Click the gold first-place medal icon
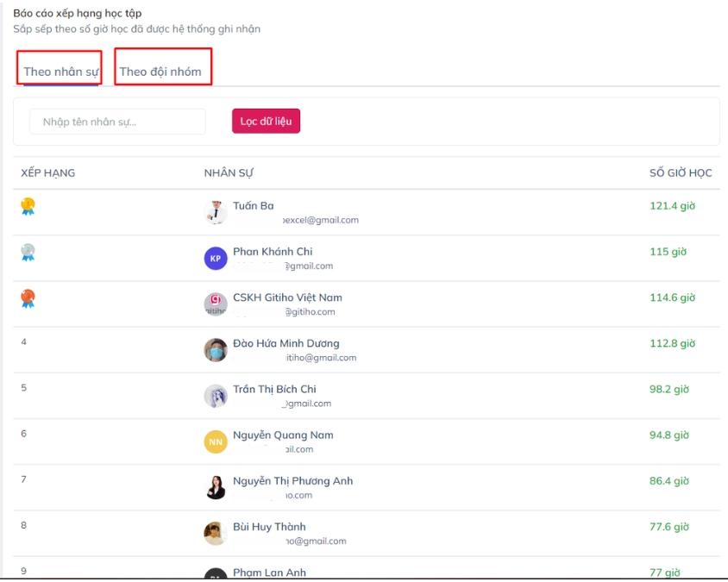Screen dimensions: 728x582 tap(28, 206)
